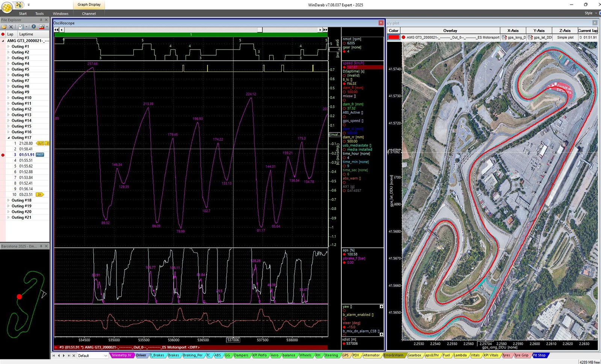Pin the File Explorer panel
The width and height of the screenshot is (601, 364).
click(x=41, y=20)
